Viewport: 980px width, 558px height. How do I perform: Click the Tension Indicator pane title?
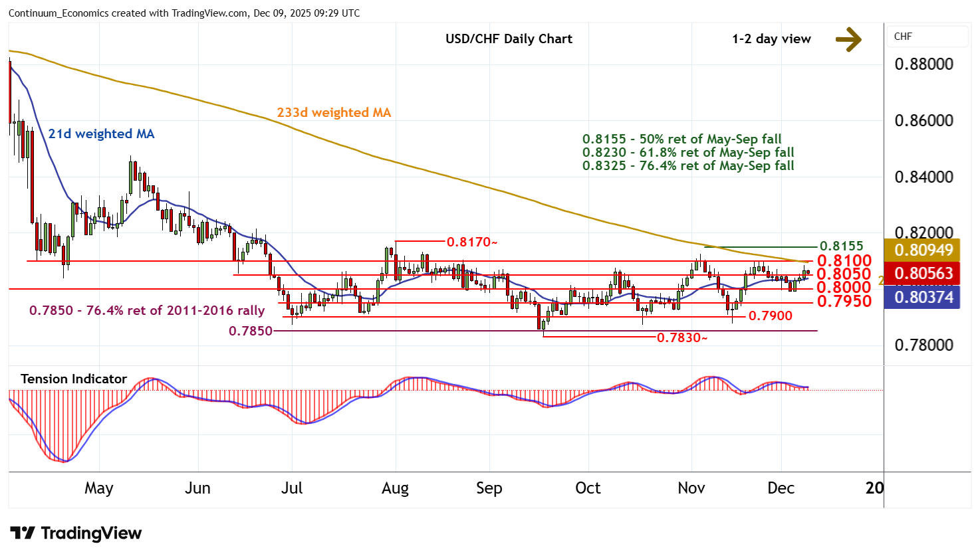74,379
